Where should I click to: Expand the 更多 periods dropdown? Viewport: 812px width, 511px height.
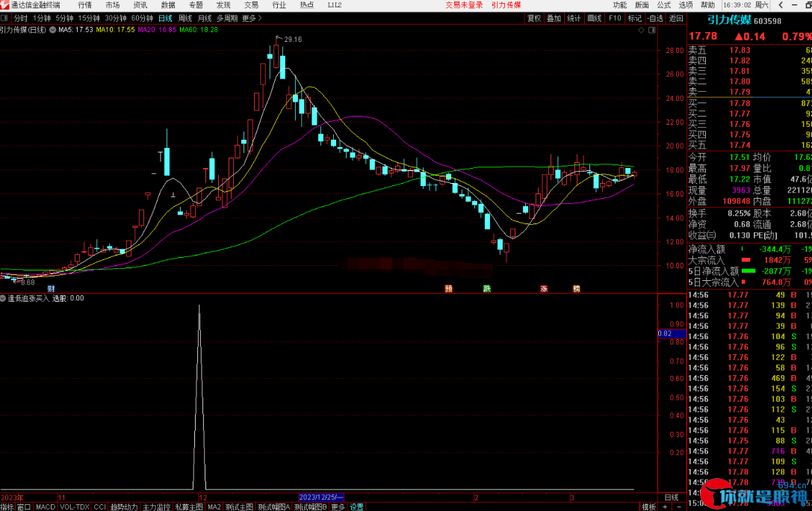click(252, 18)
